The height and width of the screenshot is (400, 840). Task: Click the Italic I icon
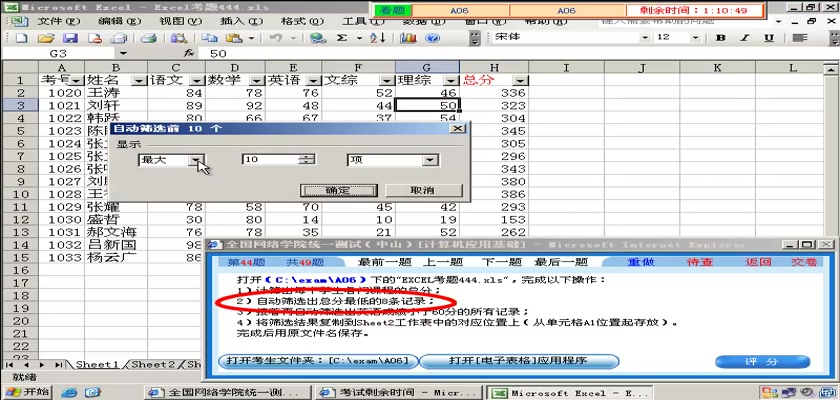pos(745,37)
